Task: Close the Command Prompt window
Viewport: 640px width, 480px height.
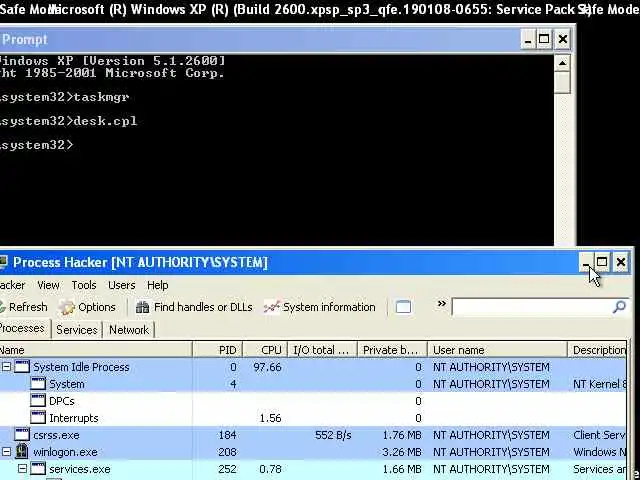Action: click(x=563, y=40)
